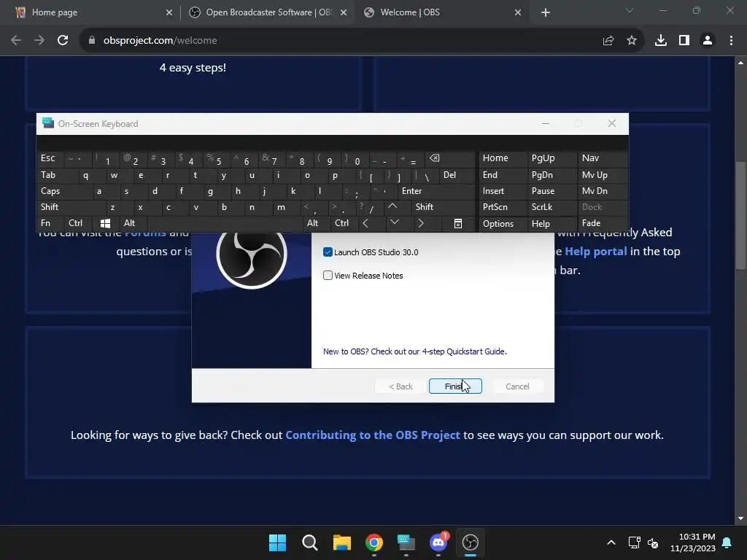This screenshot has height=560, width=747.
Task: Open File Explorer from the taskbar
Action: tap(342, 542)
